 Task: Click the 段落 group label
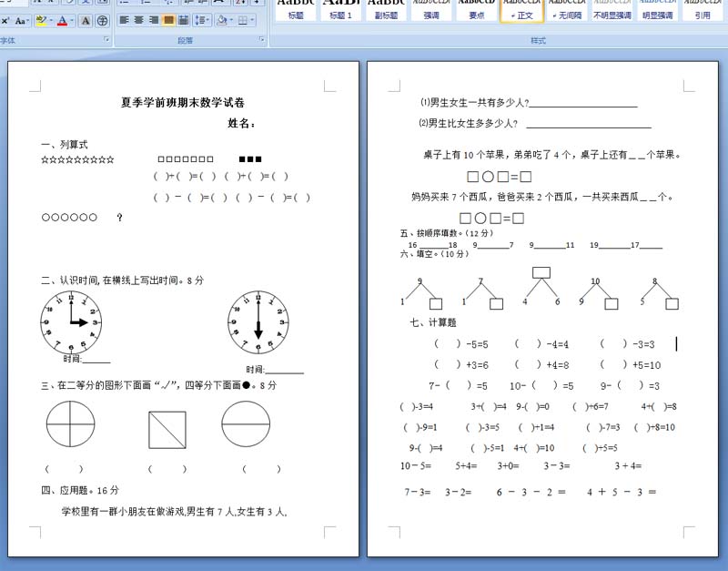[x=185, y=40]
